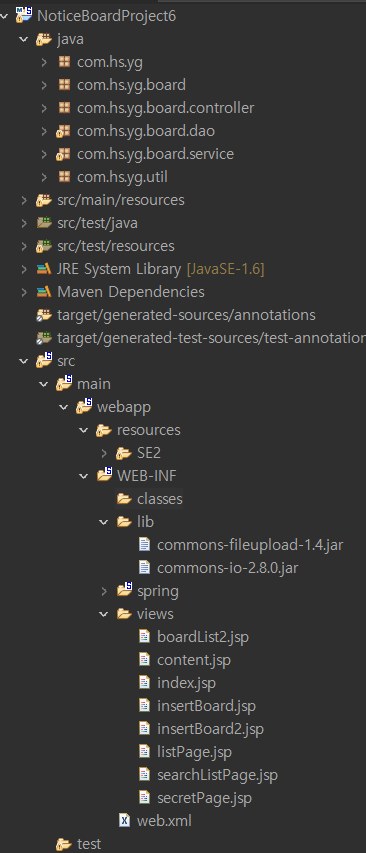Expand the Maven Dependencies node
366x853 pixels.
click(x=24, y=292)
